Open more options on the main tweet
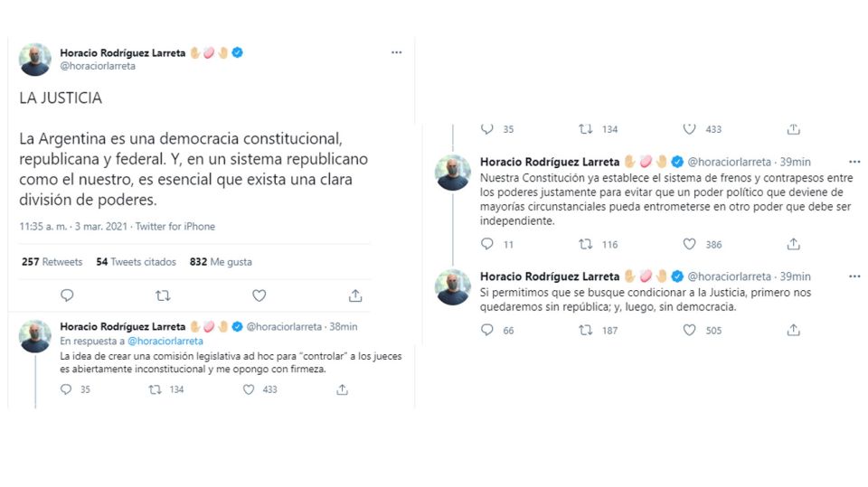This screenshot has height=487, width=868. click(x=396, y=52)
